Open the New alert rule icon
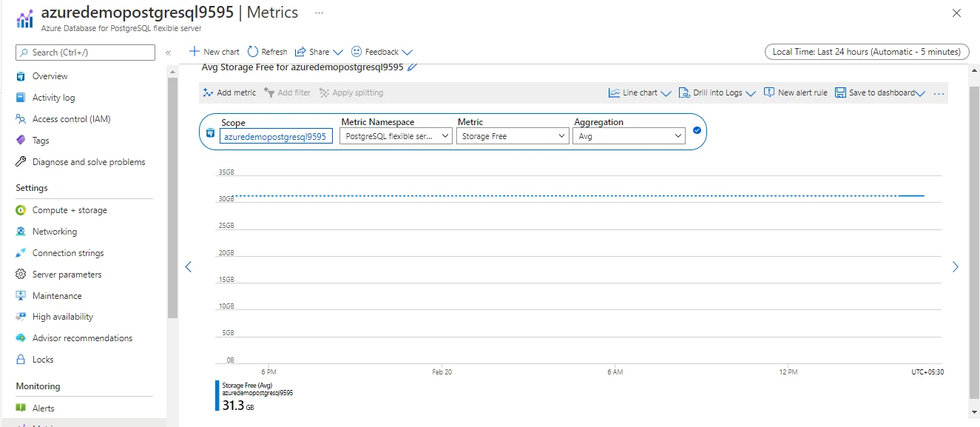 tap(769, 93)
